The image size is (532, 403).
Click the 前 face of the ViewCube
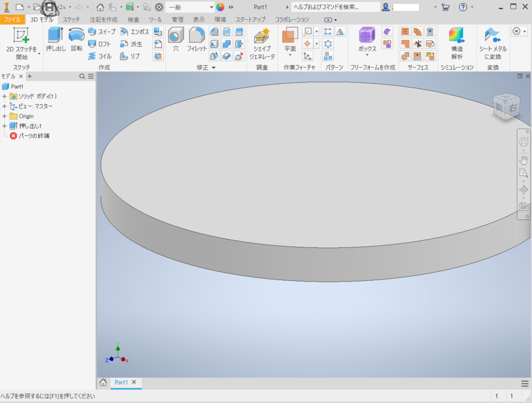pos(499,108)
